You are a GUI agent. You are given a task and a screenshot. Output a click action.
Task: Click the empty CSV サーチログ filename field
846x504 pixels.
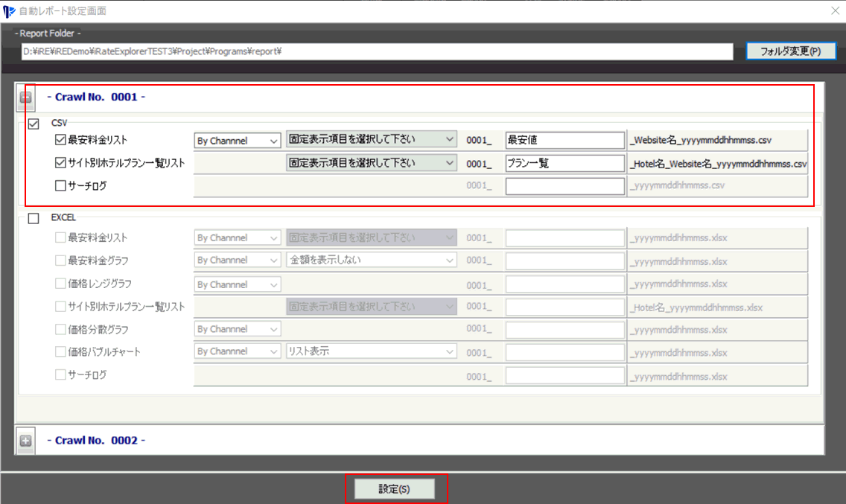pyautogui.click(x=564, y=186)
